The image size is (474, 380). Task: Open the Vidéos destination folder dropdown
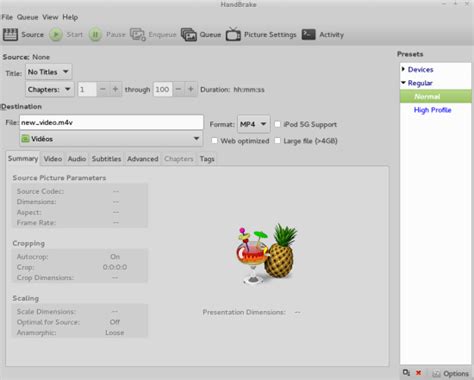pos(111,139)
